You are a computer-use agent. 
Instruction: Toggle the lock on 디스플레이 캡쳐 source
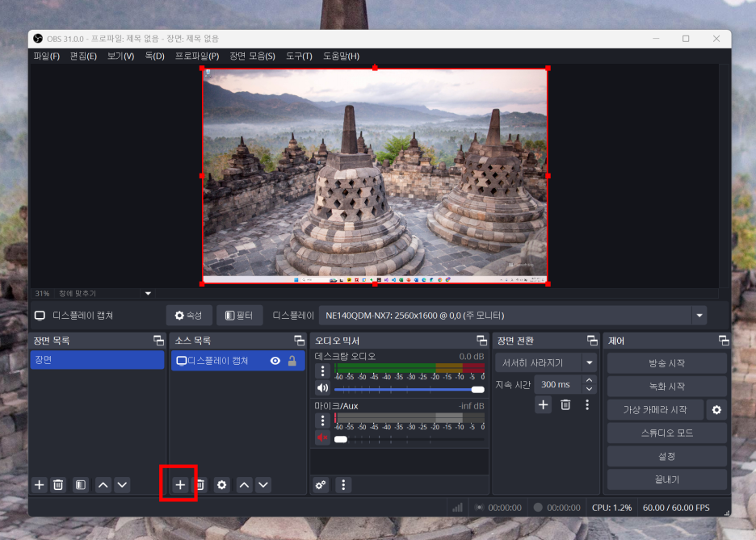click(x=292, y=361)
